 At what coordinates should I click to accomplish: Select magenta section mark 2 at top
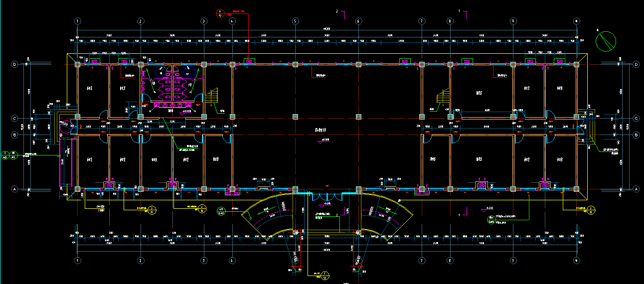(x=342, y=13)
